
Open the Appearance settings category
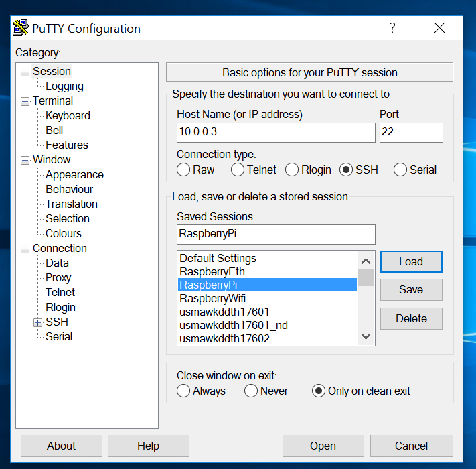click(x=74, y=174)
